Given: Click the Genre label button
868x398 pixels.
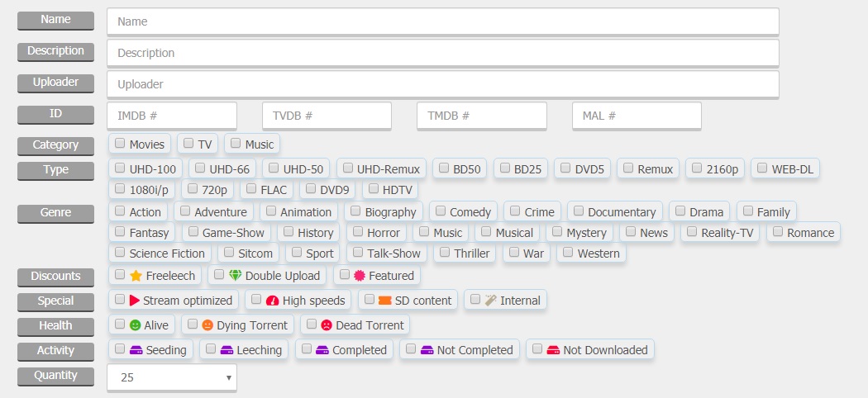Looking at the screenshot, I should (x=55, y=213).
